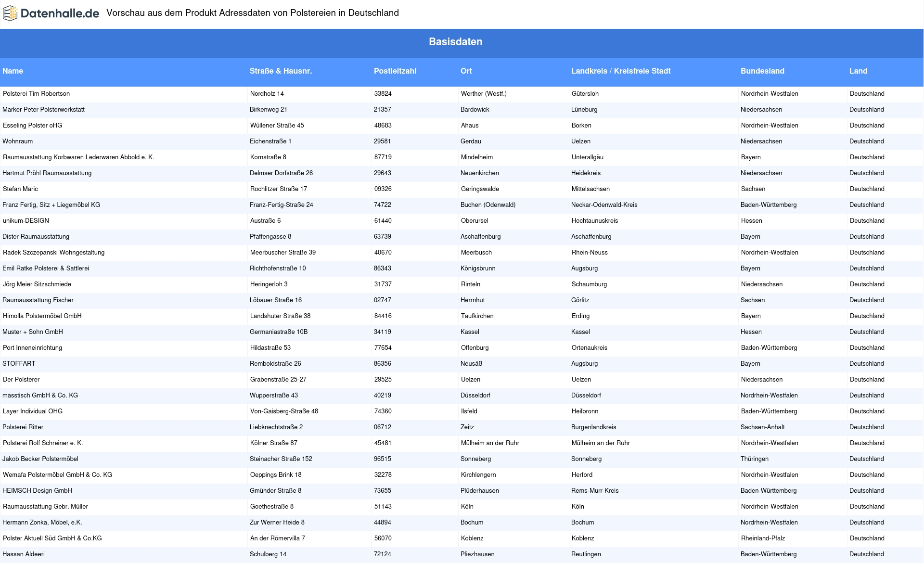Click 'HEIMSCH Design GmbH' name cell
The width and height of the screenshot is (924, 563).
[37, 491]
